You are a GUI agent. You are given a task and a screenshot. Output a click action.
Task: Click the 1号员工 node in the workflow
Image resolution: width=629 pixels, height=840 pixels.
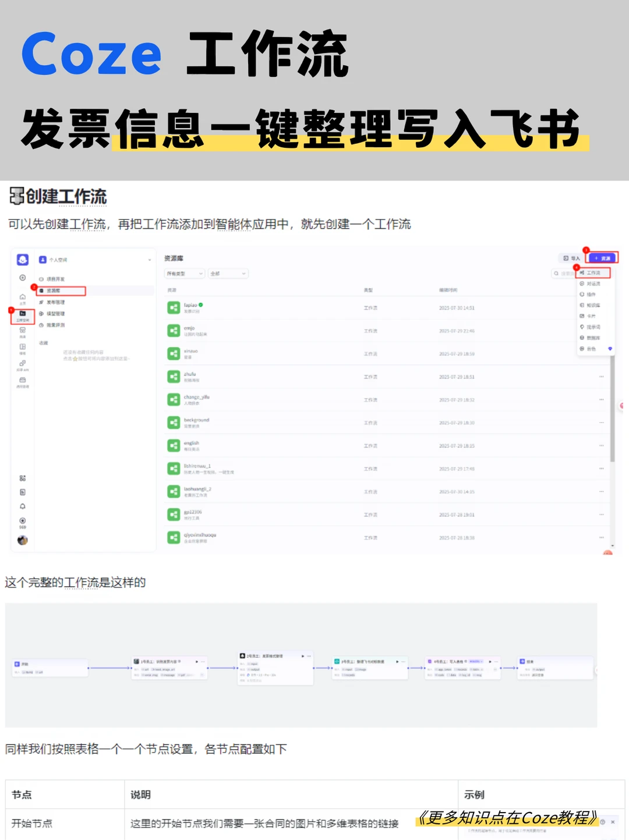point(169,668)
